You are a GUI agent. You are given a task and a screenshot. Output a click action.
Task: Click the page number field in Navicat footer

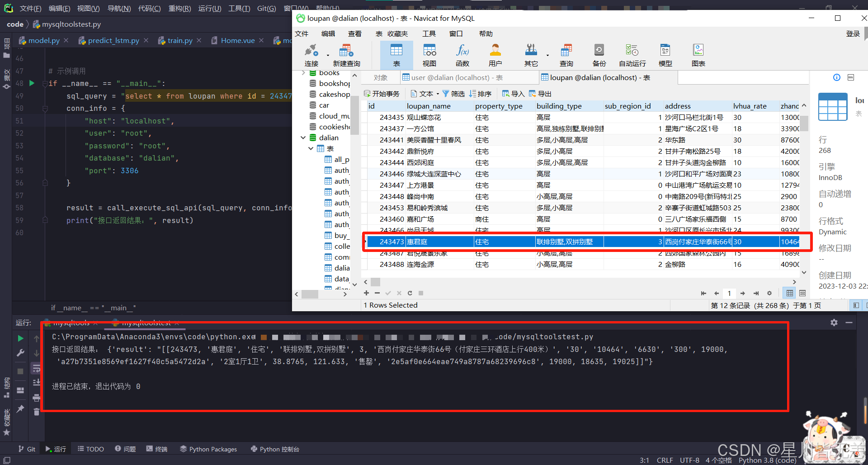729,293
